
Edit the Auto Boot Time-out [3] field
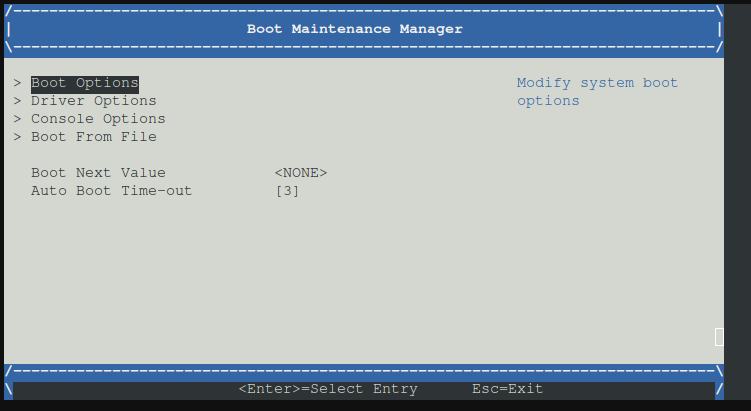tap(287, 191)
